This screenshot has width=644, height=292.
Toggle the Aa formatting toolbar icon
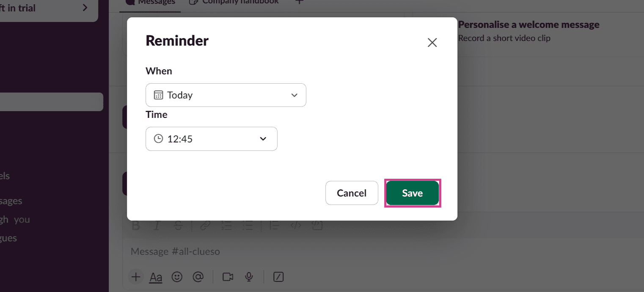pos(156,277)
